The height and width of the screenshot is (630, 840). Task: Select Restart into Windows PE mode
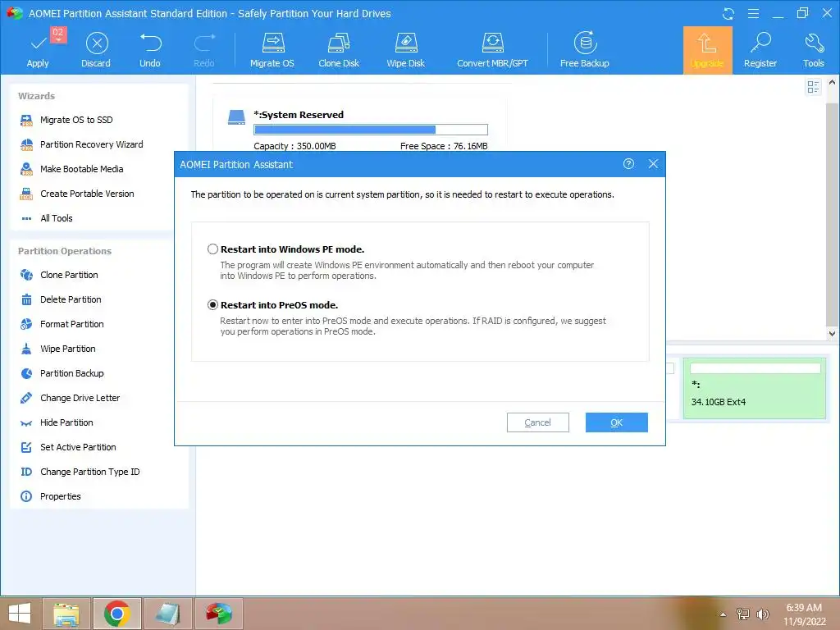coord(212,249)
